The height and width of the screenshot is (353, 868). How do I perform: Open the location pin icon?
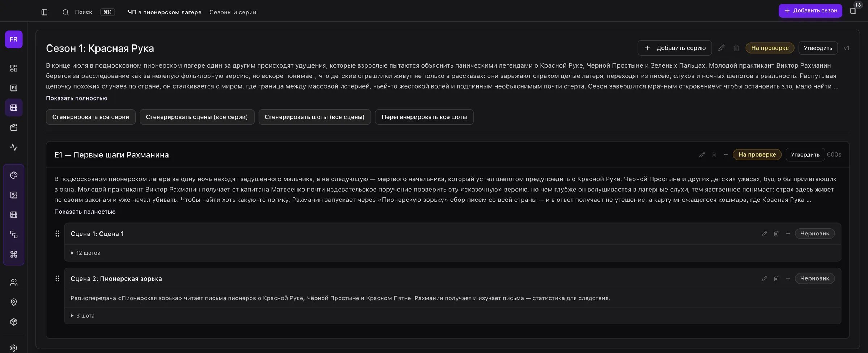[x=14, y=302]
